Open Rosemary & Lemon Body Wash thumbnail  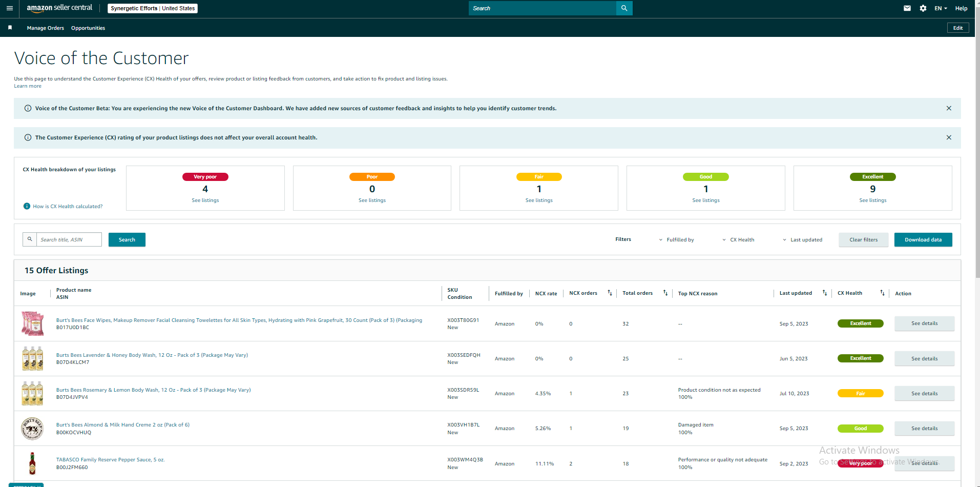click(x=32, y=393)
